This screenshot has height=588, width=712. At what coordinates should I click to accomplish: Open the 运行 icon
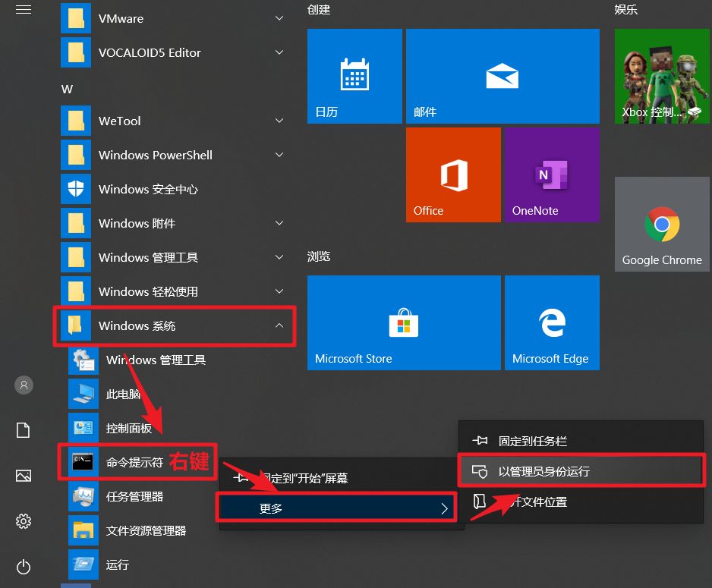(x=83, y=564)
